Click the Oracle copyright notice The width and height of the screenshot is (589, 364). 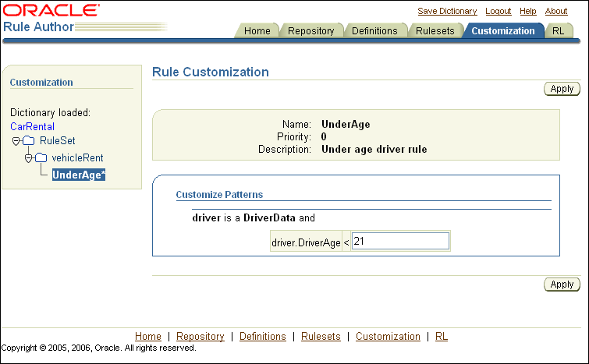click(98, 348)
